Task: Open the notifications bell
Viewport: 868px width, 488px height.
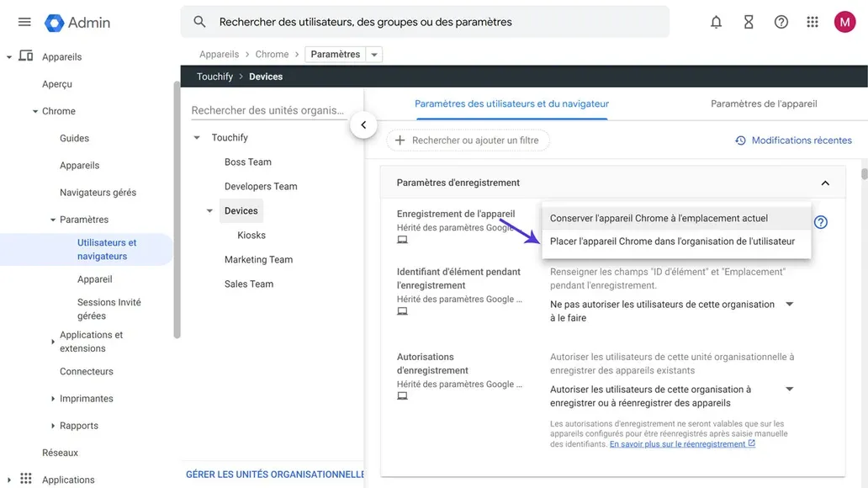Action: pyautogui.click(x=716, y=22)
